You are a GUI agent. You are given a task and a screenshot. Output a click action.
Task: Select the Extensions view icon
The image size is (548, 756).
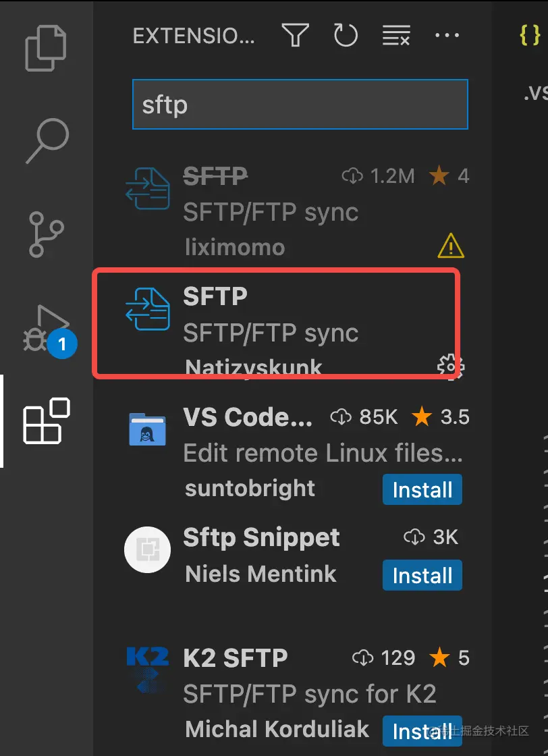pos(46,421)
